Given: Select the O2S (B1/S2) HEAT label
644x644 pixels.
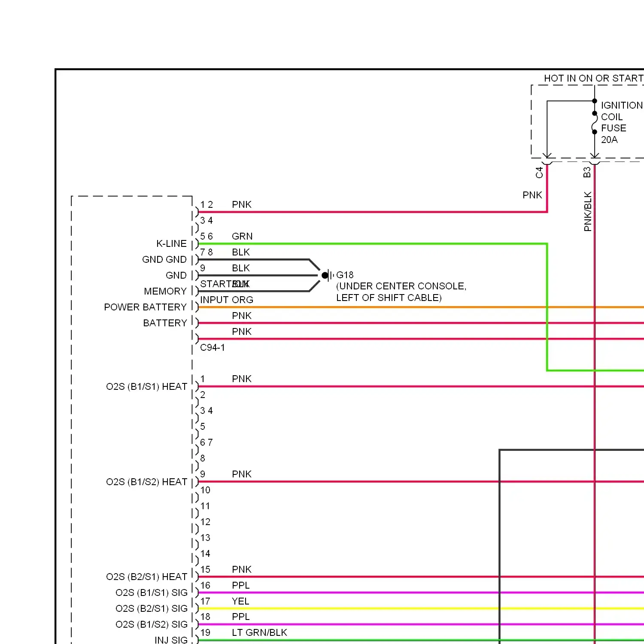Looking at the screenshot, I should [147, 482].
